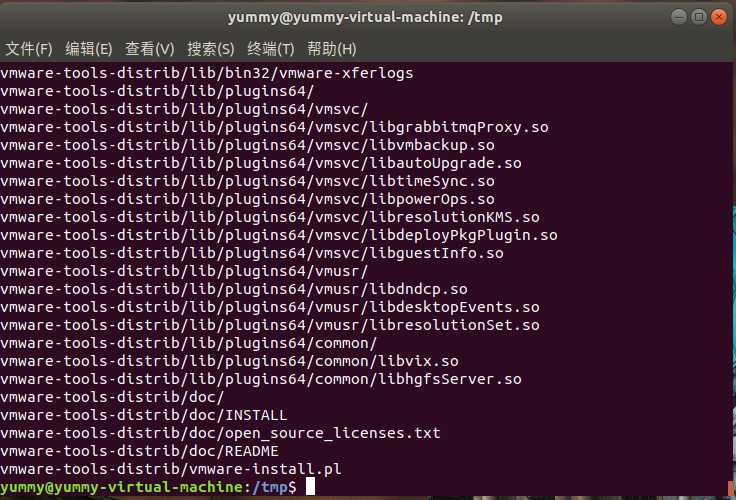The image size is (736, 500).
Task: Click the line ending in doc/README
Action: pos(139,451)
